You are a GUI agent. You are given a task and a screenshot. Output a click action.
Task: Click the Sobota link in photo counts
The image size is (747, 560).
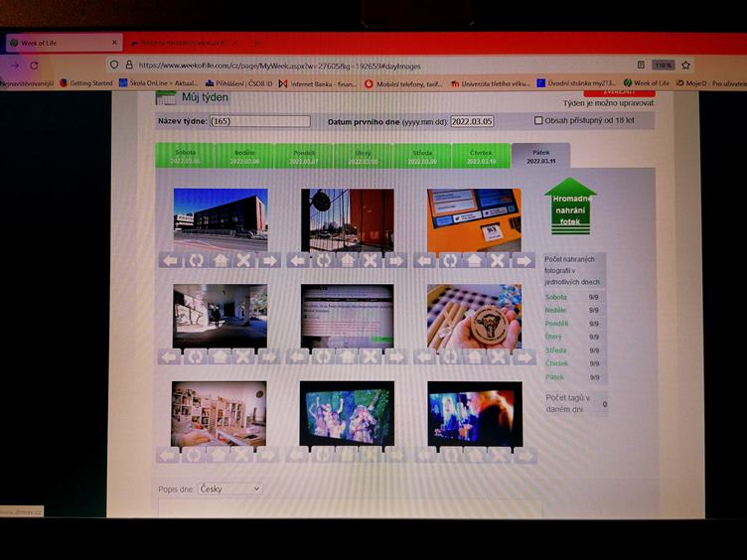[x=556, y=297]
